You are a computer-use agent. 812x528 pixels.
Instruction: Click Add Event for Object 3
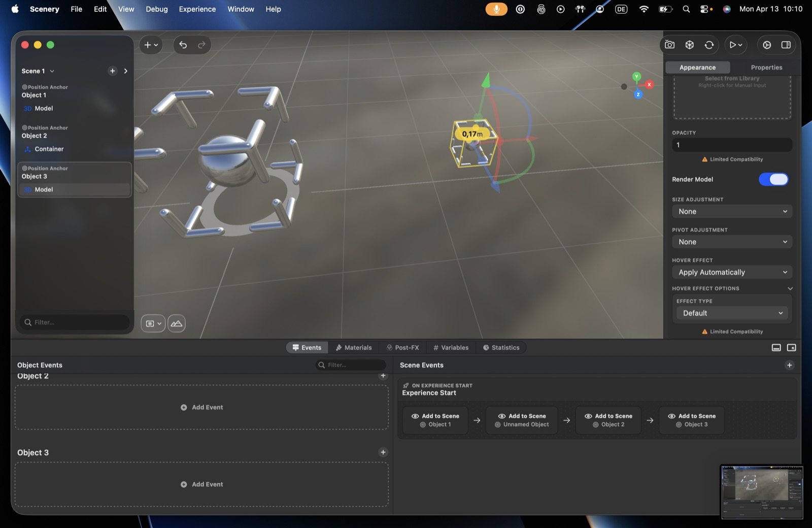tap(202, 484)
